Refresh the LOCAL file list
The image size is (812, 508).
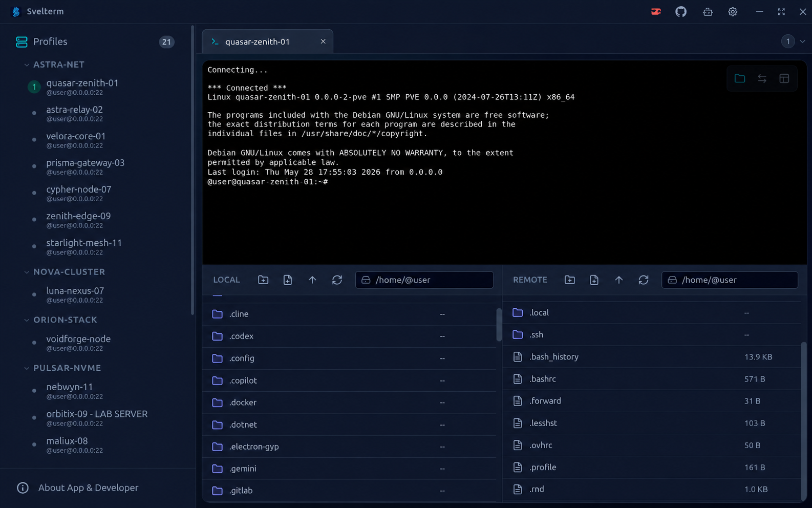337,280
